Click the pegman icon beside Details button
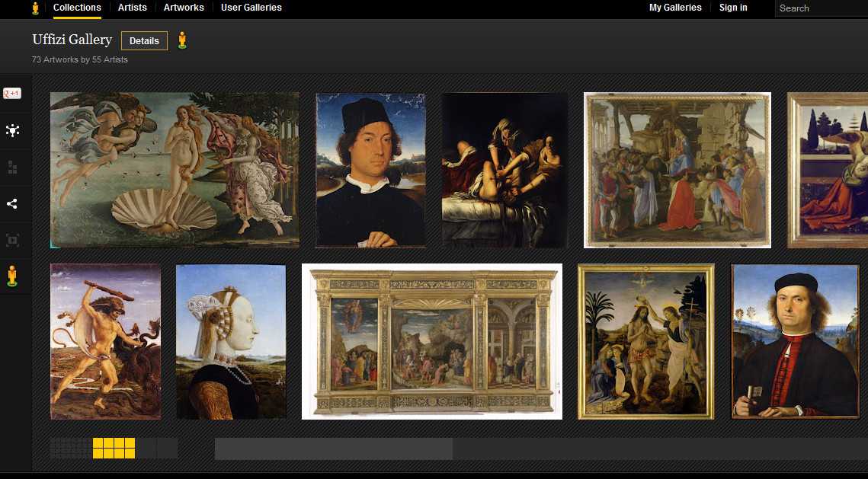Screen dimensions: 868x479 pos(181,40)
